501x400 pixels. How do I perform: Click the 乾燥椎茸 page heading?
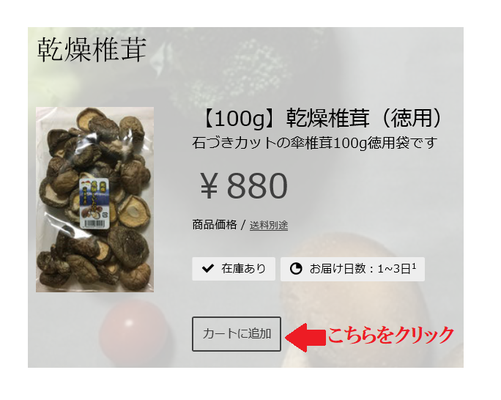click(92, 50)
